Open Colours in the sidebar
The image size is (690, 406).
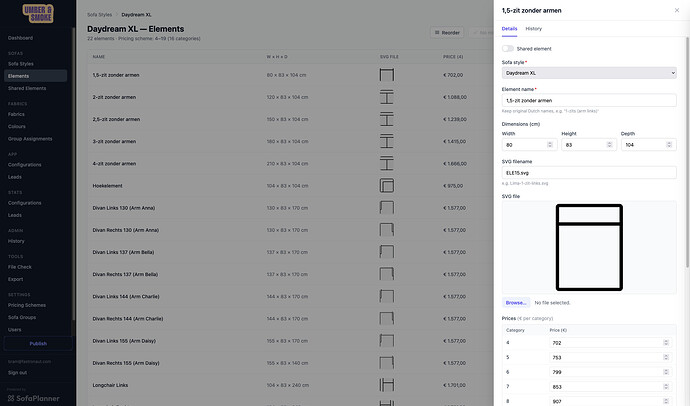coord(17,127)
